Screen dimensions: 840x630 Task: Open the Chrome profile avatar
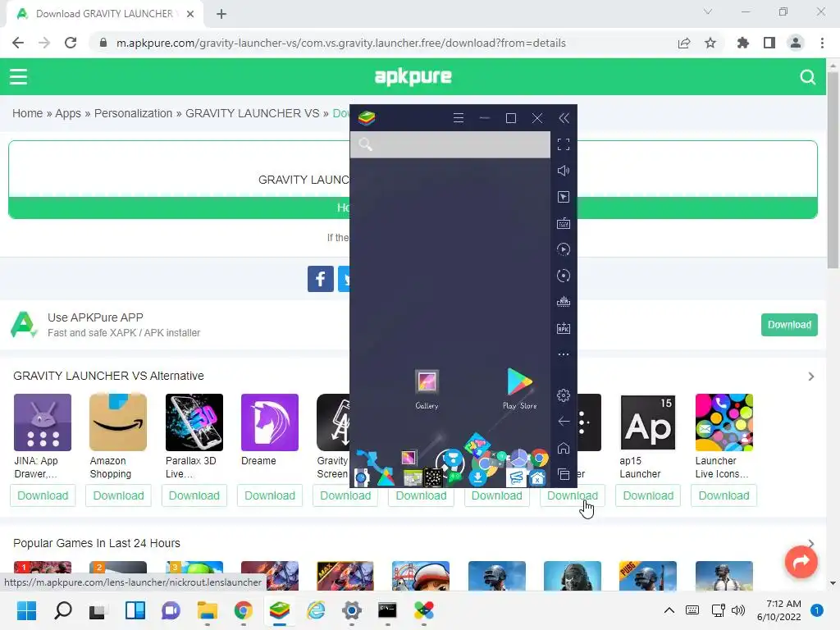pyautogui.click(x=796, y=43)
